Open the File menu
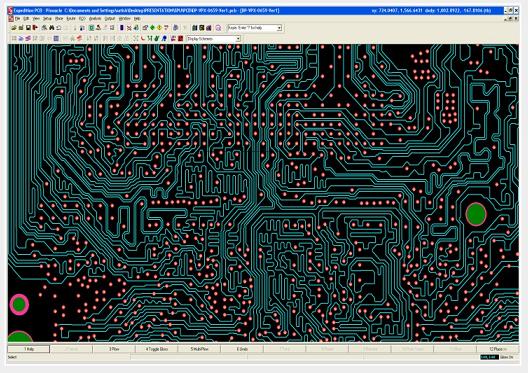Image resolution: width=528 pixels, height=373 pixels. 18,19
